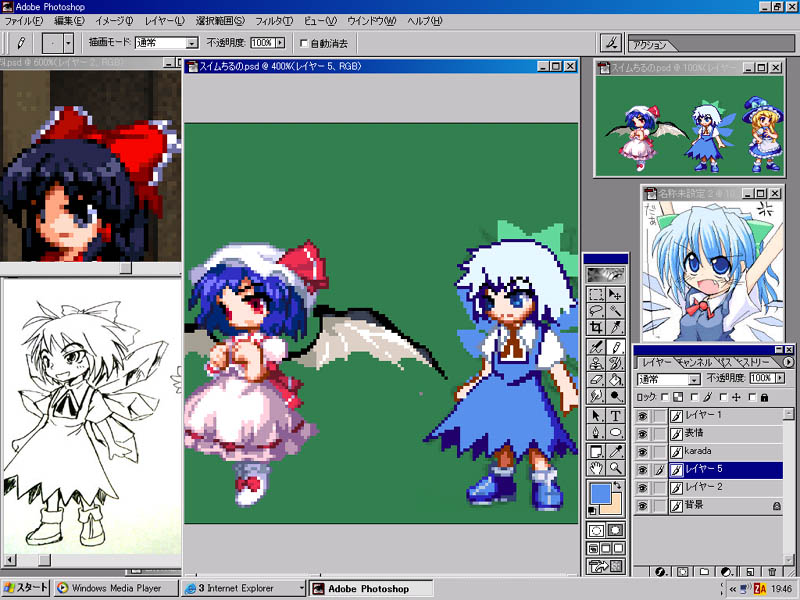Enable lock position checkbox
The image size is (800, 600).
723,396
